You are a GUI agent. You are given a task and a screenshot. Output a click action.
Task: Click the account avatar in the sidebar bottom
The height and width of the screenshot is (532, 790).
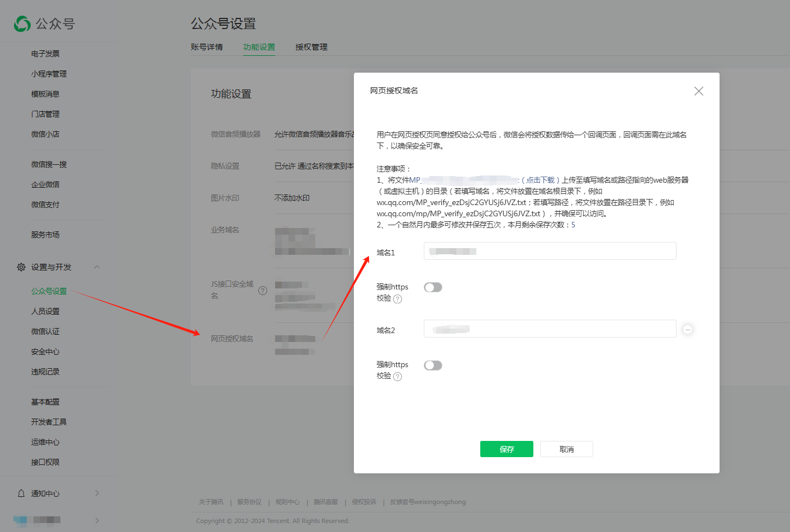tap(20, 520)
